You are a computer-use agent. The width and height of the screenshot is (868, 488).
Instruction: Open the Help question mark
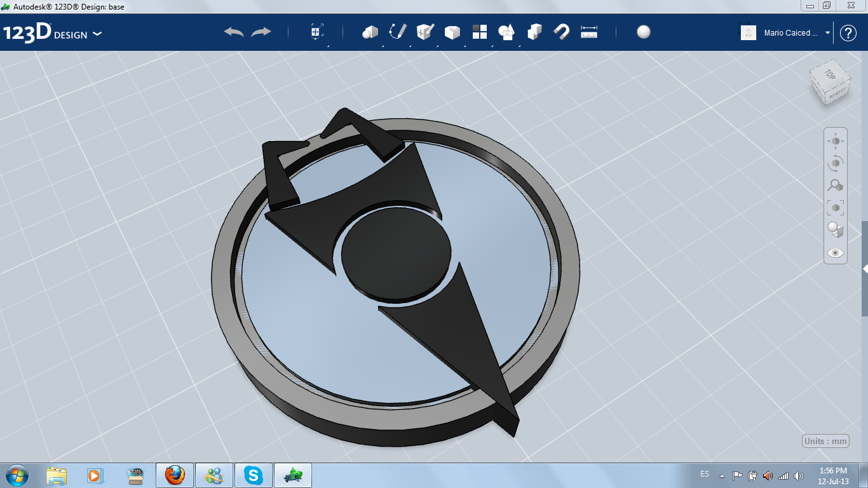point(848,33)
